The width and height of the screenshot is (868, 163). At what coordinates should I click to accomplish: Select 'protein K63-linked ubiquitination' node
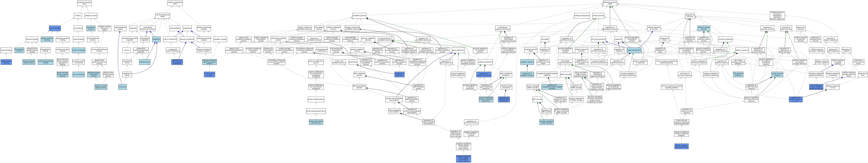tap(316, 122)
